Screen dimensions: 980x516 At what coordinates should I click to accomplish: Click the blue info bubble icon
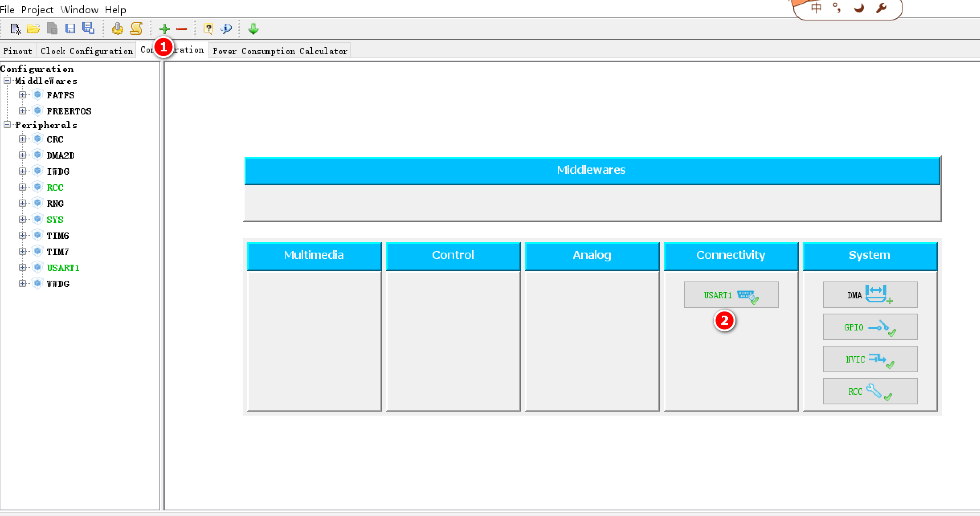pyautogui.click(x=227, y=29)
